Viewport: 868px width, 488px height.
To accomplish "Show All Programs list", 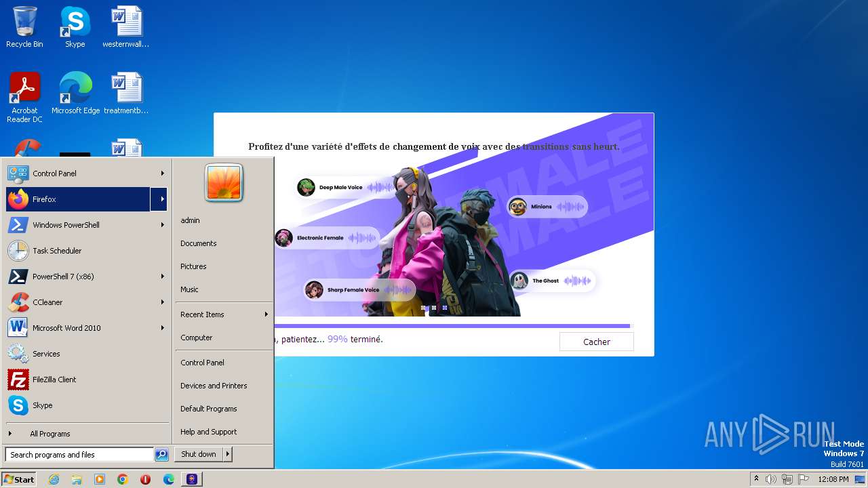I will tap(86, 434).
